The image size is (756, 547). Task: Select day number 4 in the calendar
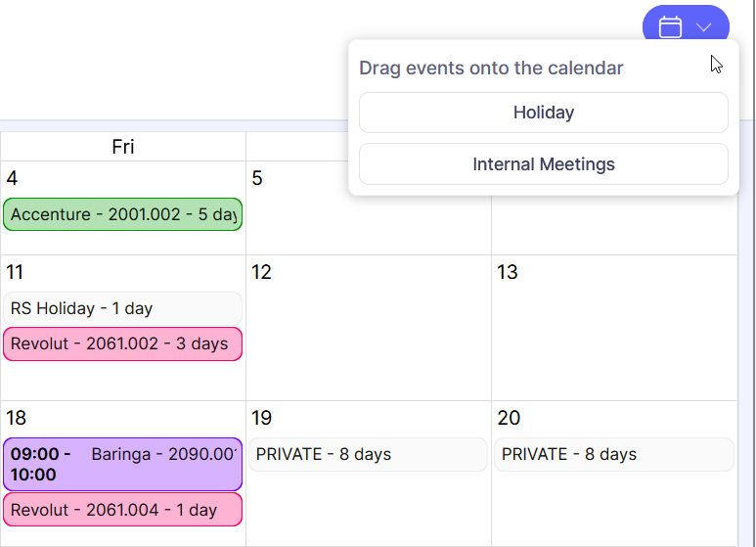coord(12,178)
